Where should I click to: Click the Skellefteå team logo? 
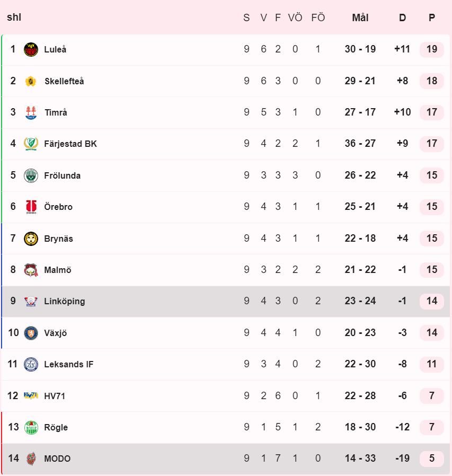(31, 81)
